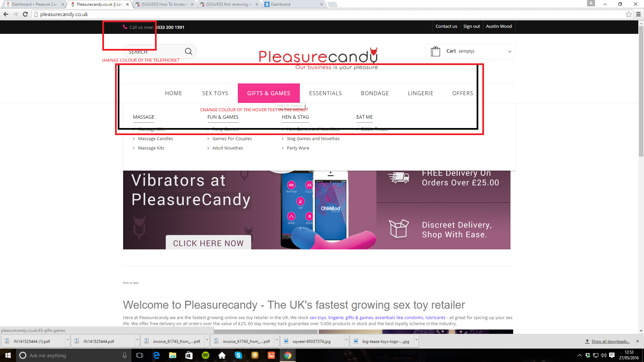This screenshot has height=362, width=644.
Task: Open the Lingerie menu item
Action: tap(420, 93)
